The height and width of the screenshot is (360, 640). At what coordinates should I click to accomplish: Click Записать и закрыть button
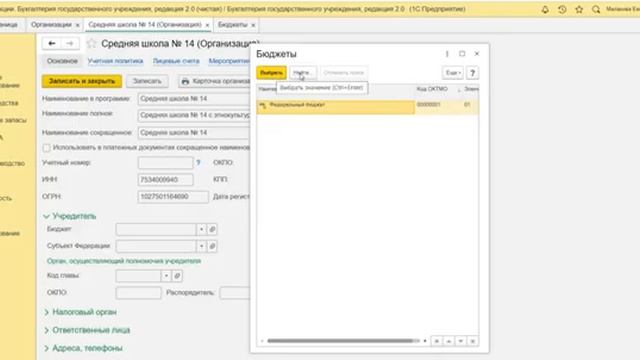(x=82, y=81)
